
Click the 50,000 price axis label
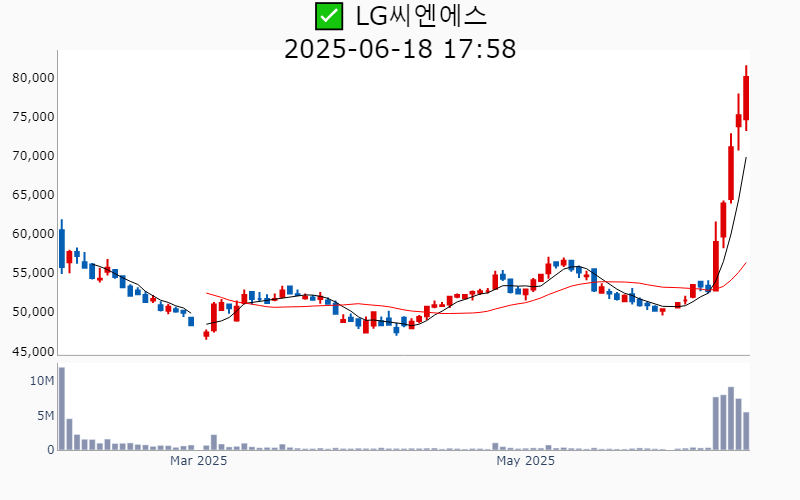pyautogui.click(x=33, y=312)
